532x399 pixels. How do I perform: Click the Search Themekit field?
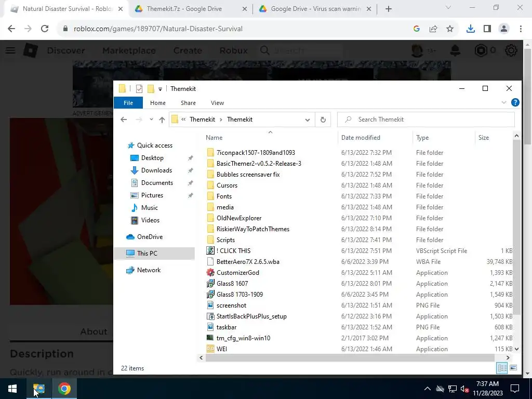tap(426, 119)
